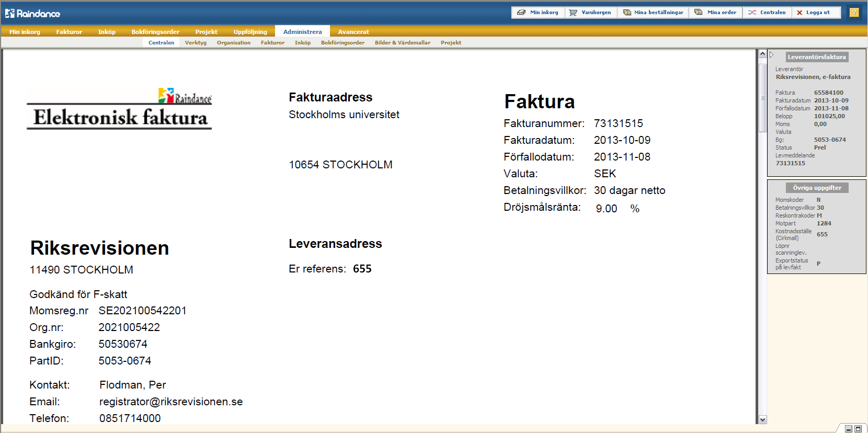Click the Leverantörsfaktura panel header

[816, 57]
